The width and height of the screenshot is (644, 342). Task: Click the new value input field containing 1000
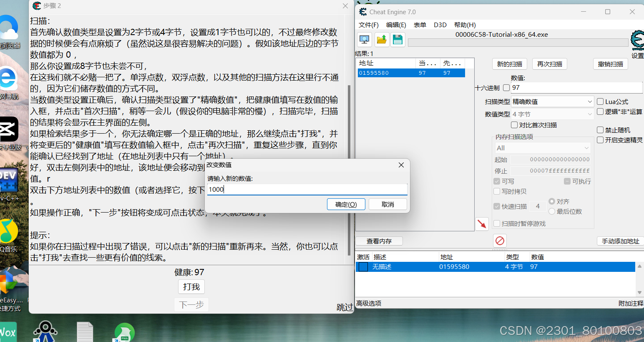(x=307, y=189)
